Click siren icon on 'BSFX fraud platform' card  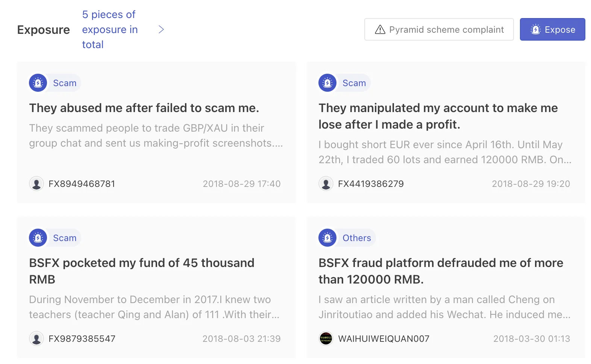pos(327,238)
